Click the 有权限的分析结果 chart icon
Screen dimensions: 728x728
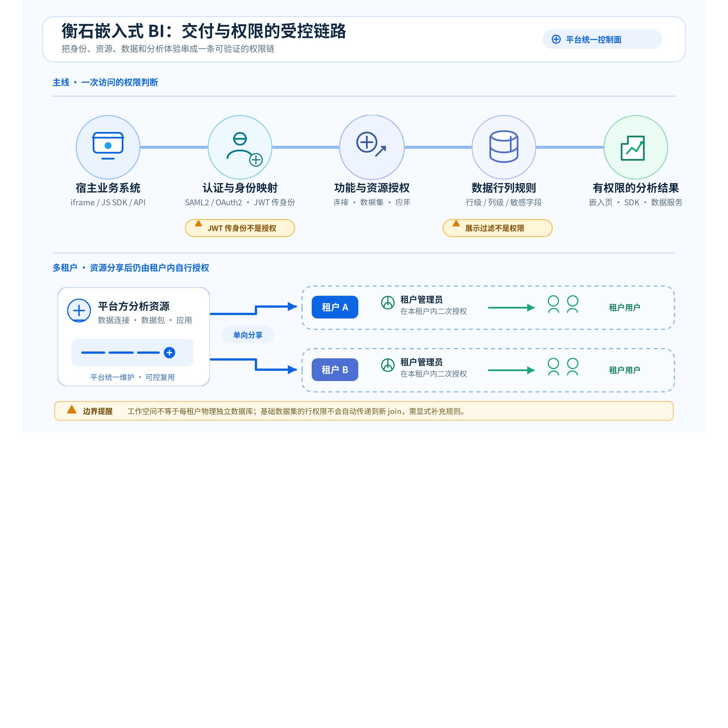point(633,148)
